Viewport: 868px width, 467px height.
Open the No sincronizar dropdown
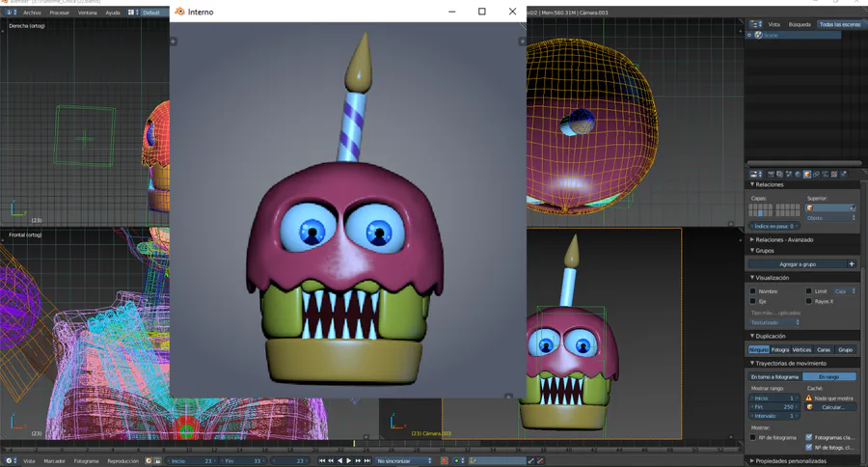403,461
